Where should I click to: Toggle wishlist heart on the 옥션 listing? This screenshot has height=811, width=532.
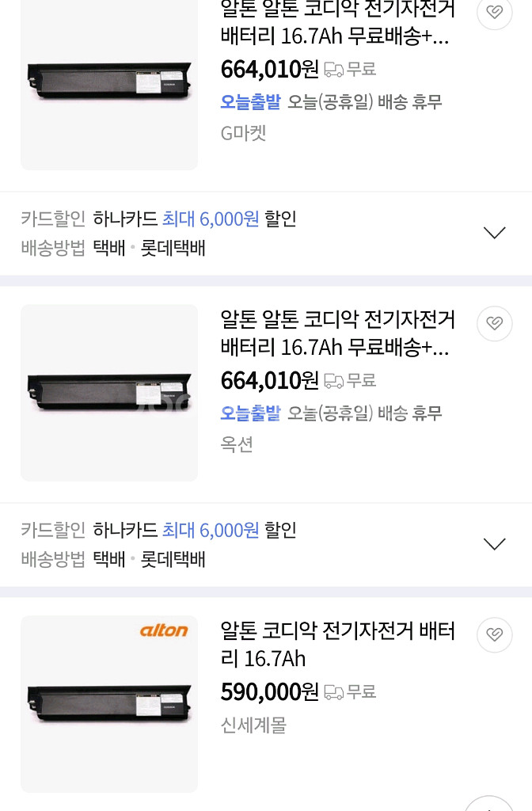(495, 323)
